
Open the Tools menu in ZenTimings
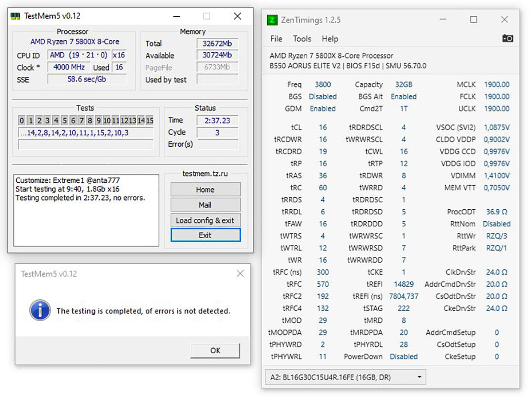(302, 39)
